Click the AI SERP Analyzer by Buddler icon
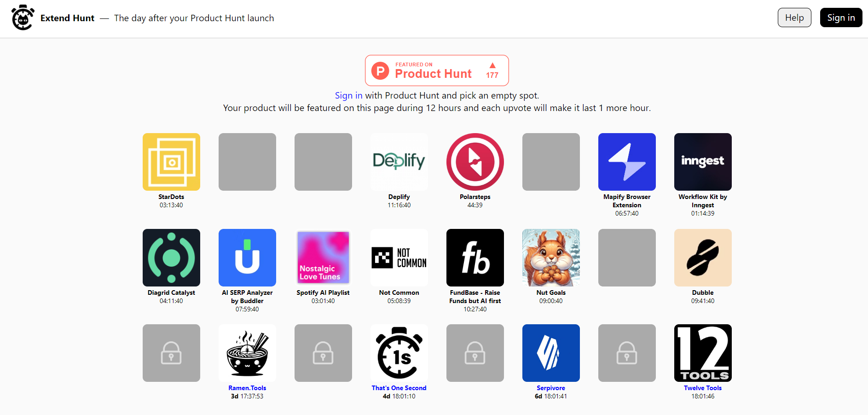The height and width of the screenshot is (415, 868). click(x=247, y=257)
